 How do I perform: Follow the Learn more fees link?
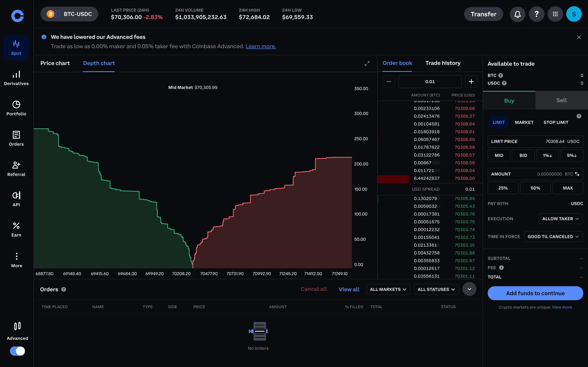(261, 46)
